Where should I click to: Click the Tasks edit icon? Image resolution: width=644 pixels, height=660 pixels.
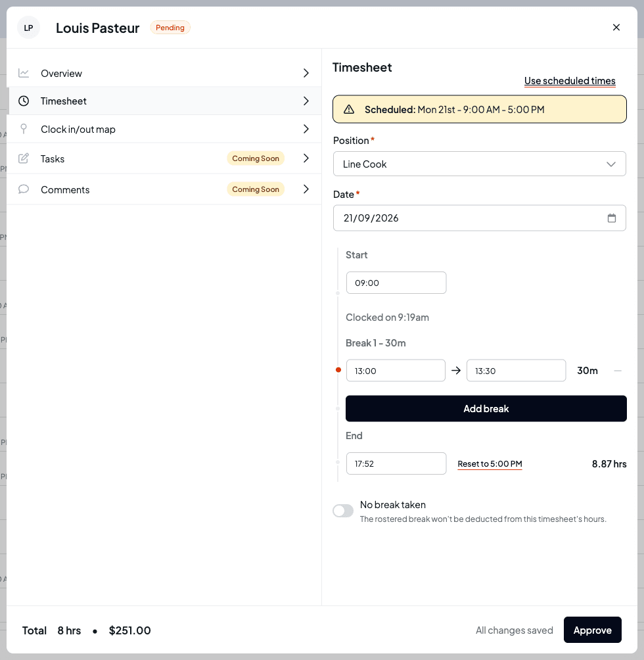(x=24, y=158)
